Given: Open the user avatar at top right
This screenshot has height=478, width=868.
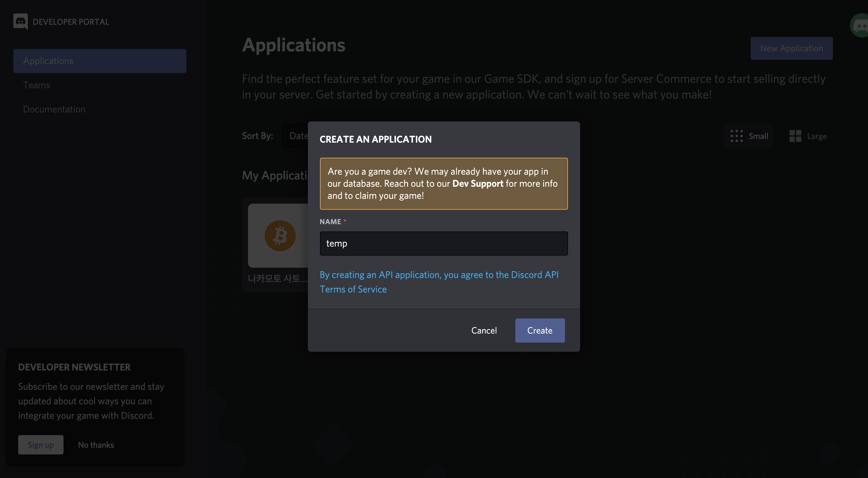Looking at the screenshot, I should click(859, 25).
